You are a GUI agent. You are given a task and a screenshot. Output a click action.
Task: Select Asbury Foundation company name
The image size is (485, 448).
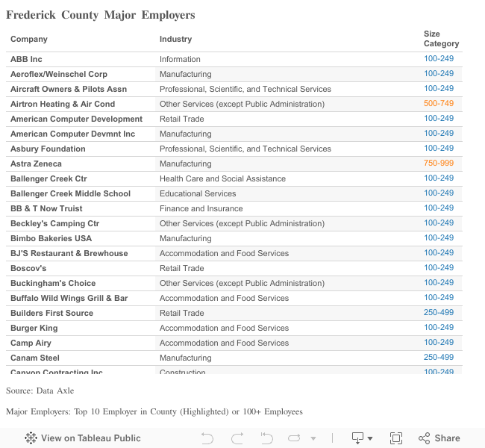point(48,149)
